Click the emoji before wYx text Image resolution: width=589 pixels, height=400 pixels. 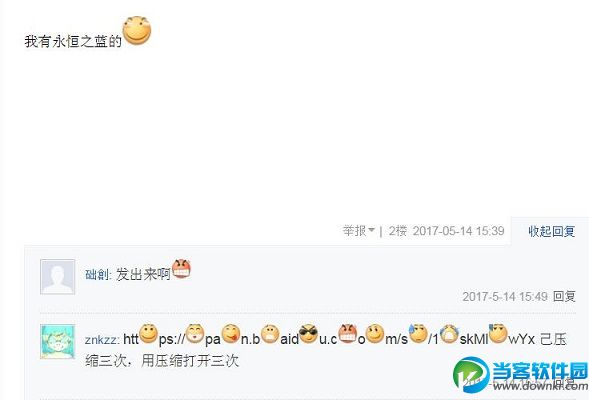498,334
